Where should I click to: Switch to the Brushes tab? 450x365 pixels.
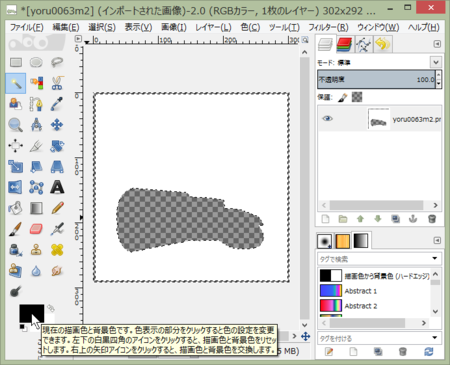click(x=325, y=241)
